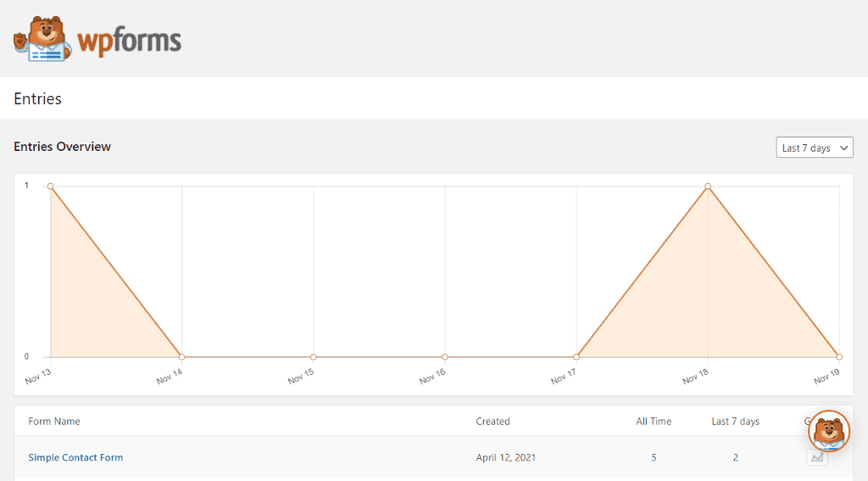Select the Nov 19 data point on chart

click(x=839, y=356)
